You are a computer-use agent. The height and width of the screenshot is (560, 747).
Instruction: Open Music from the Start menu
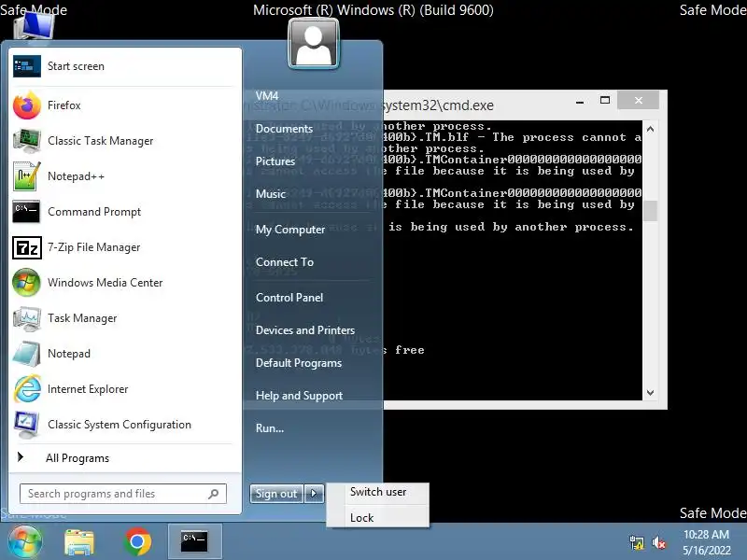(271, 194)
